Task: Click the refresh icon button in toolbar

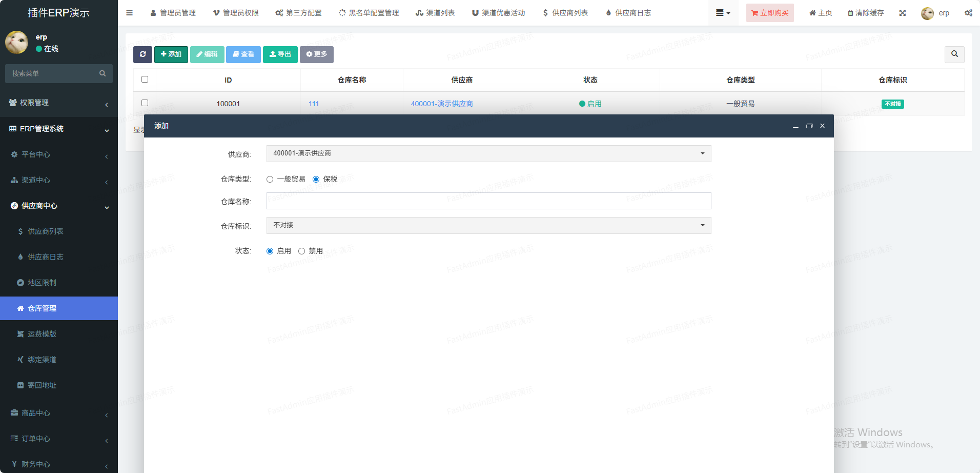Action: pos(142,54)
